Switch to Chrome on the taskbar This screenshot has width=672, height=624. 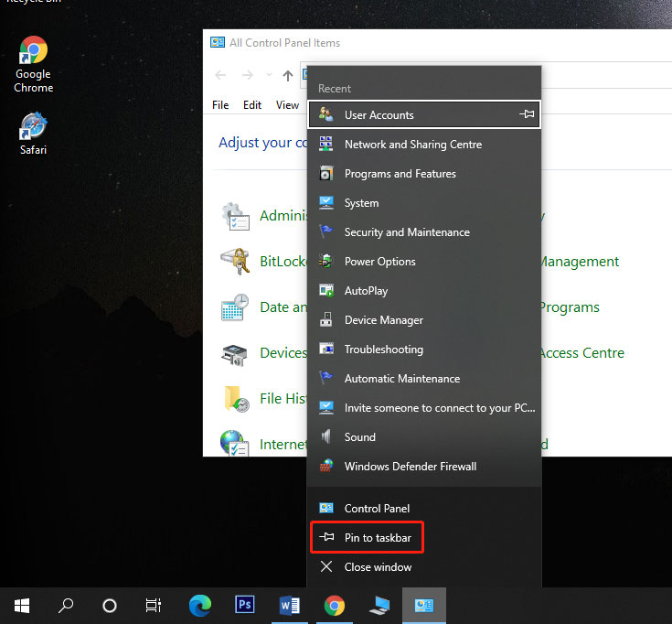(x=335, y=606)
